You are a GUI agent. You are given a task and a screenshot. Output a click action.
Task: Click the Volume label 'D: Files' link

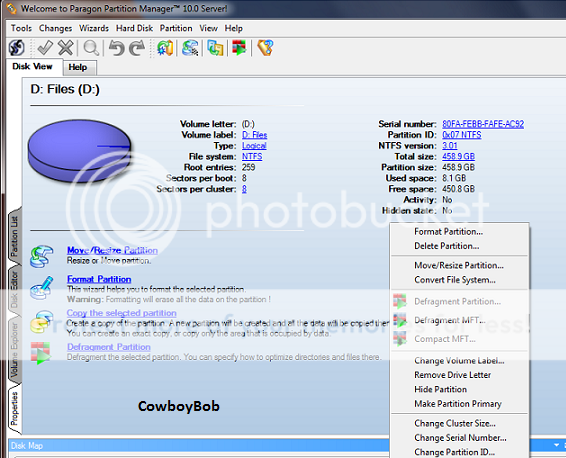tap(254, 135)
